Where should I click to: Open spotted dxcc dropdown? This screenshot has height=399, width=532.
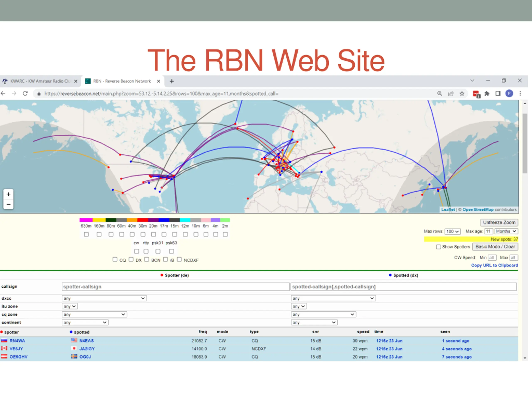pos(333,298)
